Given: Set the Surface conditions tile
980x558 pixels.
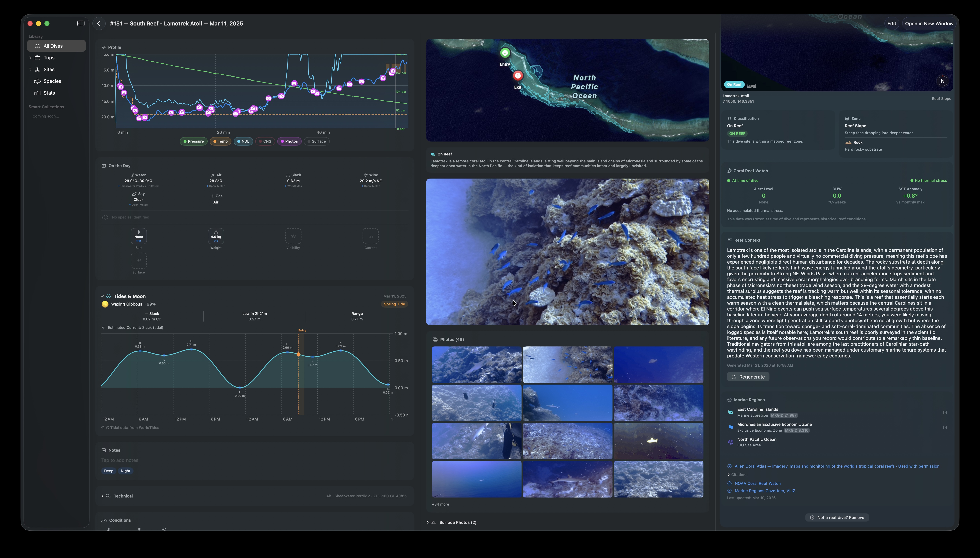Looking at the screenshot, I should (x=139, y=261).
